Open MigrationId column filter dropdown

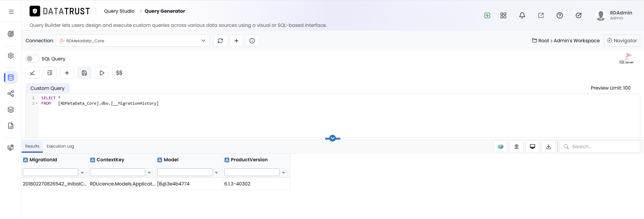tap(82, 172)
